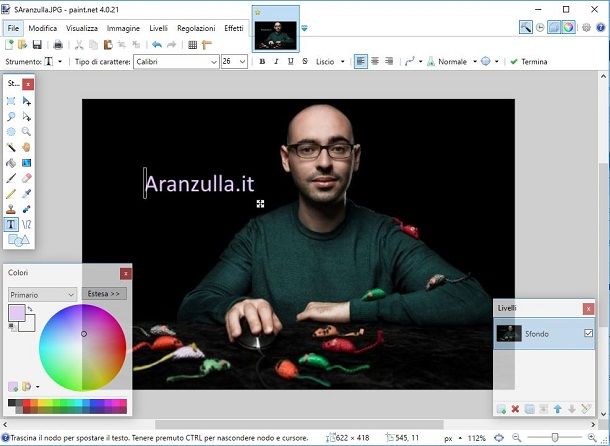Close the Colori panel
This screenshot has height=446, width=610.
pos(126,274)
